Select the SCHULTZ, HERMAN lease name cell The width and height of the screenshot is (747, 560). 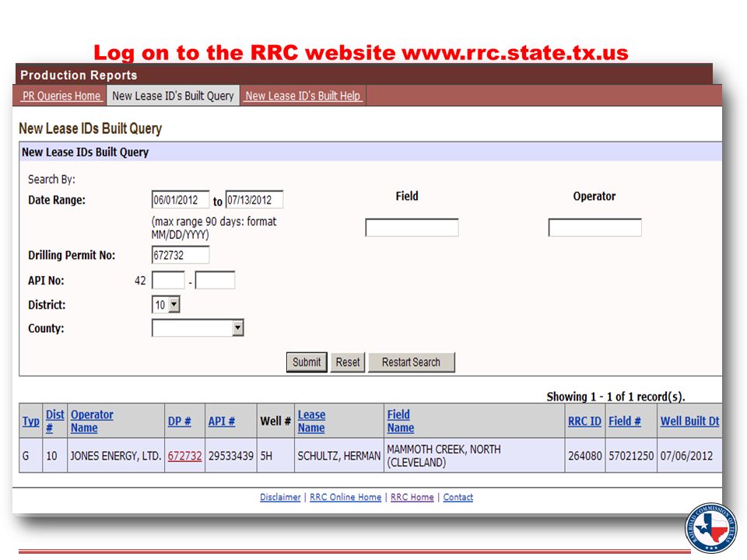(338, 456)
